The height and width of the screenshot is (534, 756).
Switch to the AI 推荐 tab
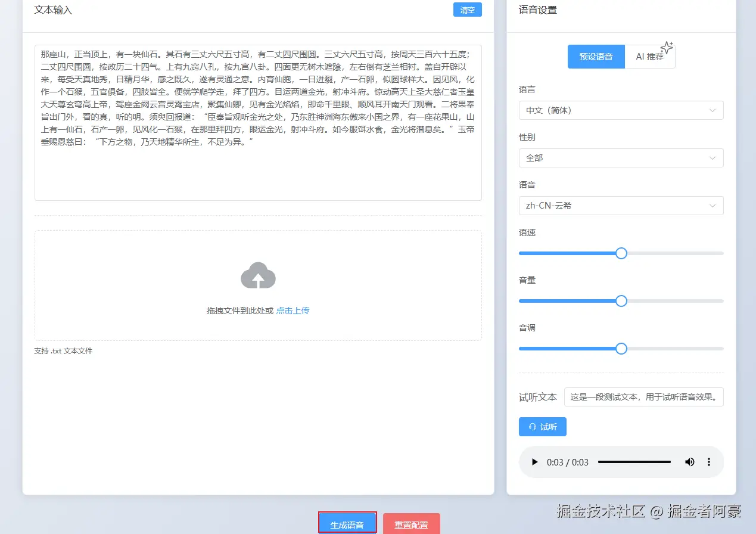coord(650,57)
